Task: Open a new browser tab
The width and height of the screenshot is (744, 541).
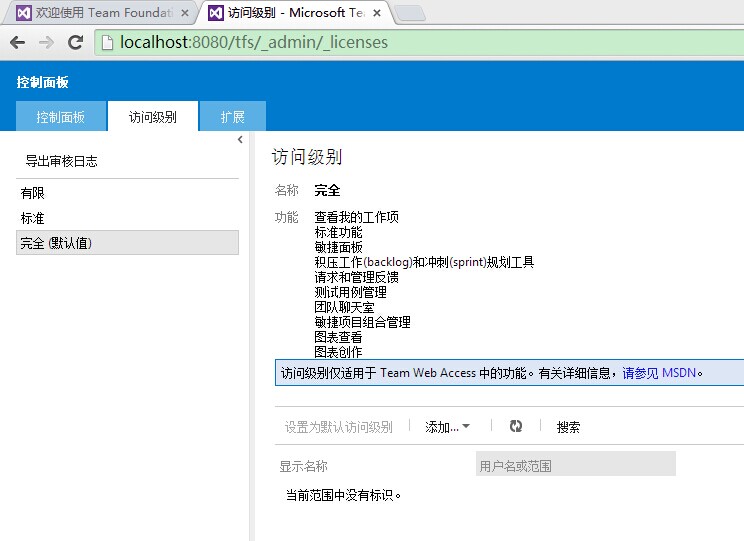Action: [x=410, y=13]
